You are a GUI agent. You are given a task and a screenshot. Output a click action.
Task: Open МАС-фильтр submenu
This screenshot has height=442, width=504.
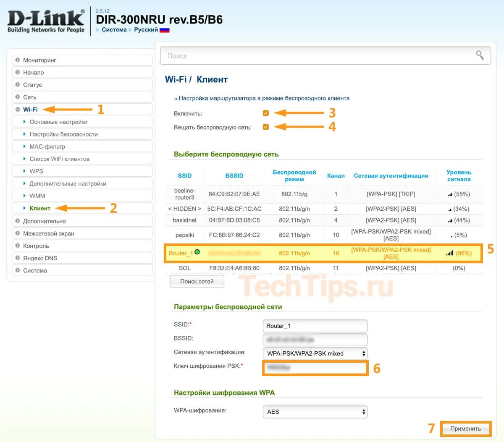(x=82, y=146)
